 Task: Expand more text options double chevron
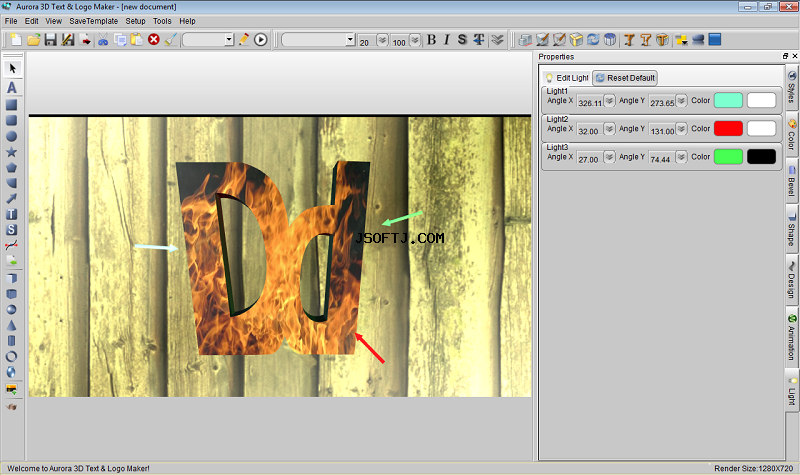[497, 39]
